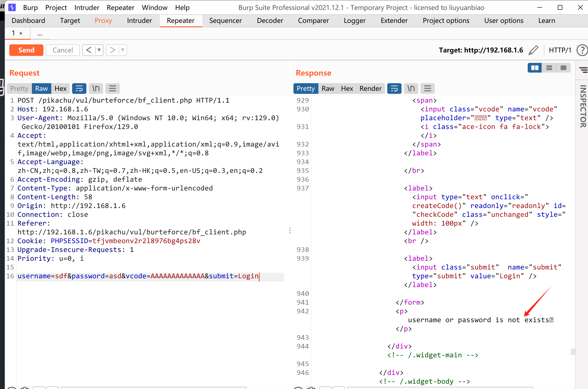Click the edit target pencil icon
588x389 pixels.
pos(534,50)
